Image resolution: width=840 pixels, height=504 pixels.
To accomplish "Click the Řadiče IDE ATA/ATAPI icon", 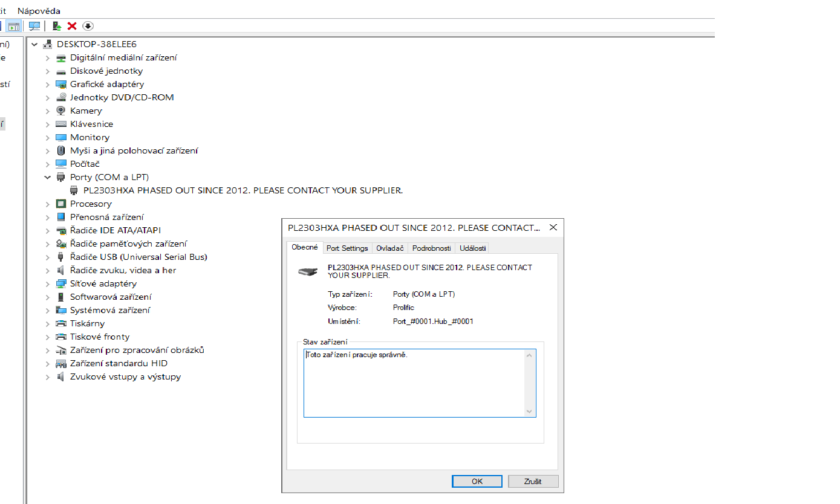I will (x=60, y=230).
